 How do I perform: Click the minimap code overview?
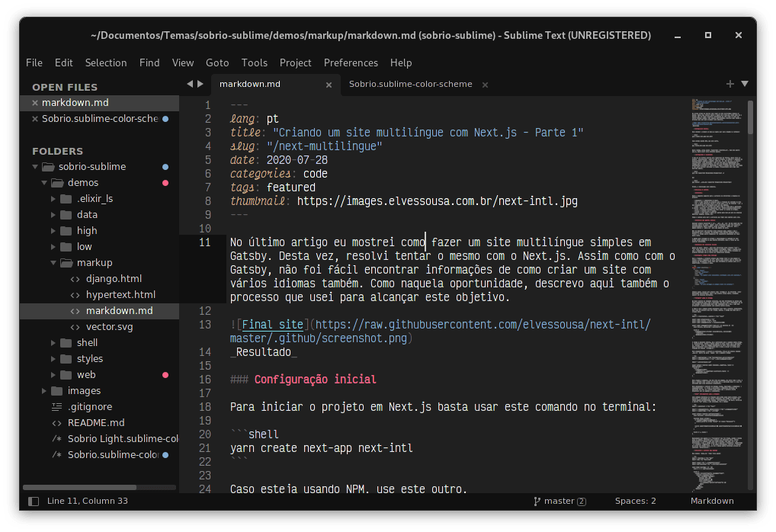[717, 294]
